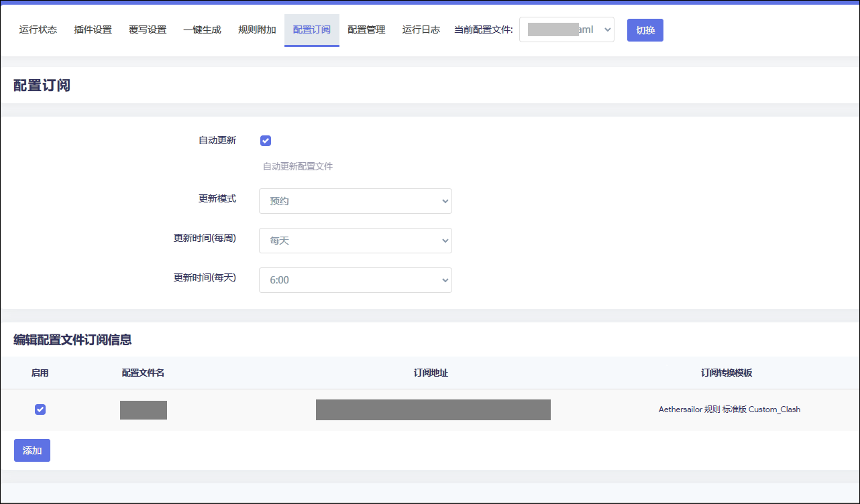Image resolution: width=860 pixels, height=504 pixels.
Task: Select the 配置文件名 cell in the row
Action: (143, 409)
